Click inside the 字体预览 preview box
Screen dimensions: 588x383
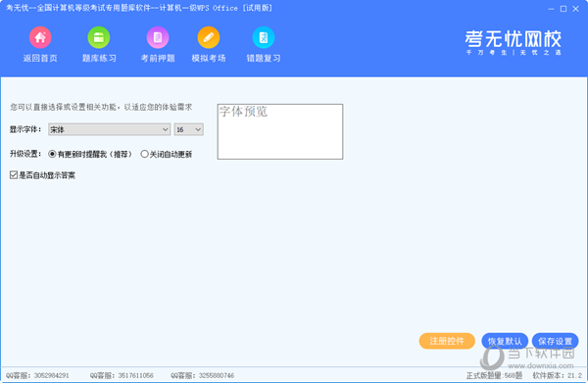280,131
